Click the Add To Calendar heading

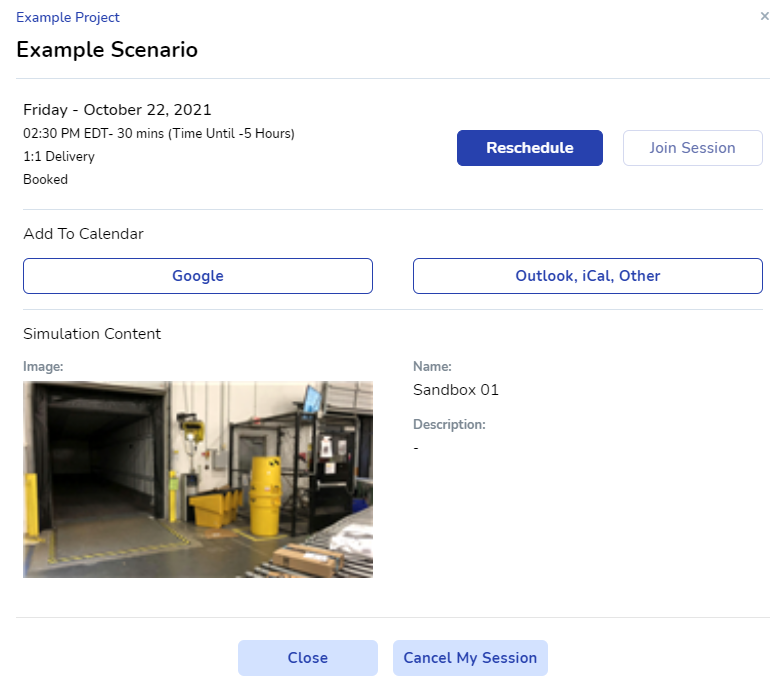tap(83, 234)
